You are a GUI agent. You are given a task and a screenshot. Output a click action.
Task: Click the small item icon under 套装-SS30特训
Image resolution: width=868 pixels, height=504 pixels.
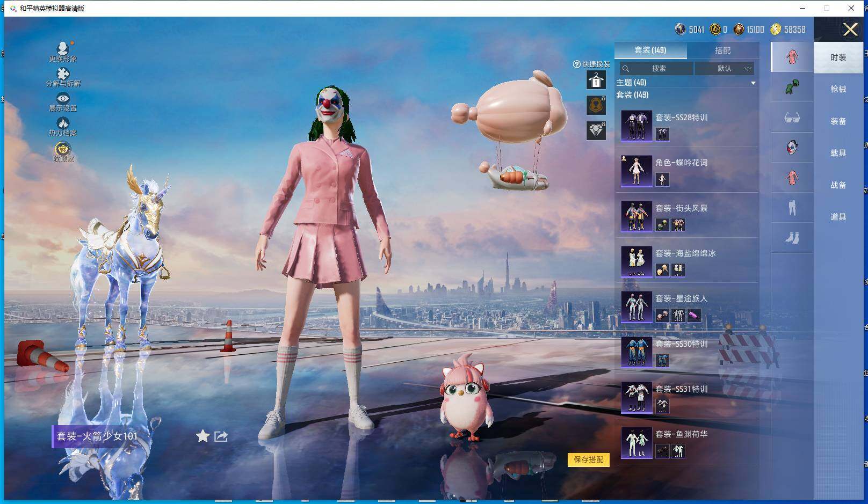pyautogui.click(x=662, y=361)
